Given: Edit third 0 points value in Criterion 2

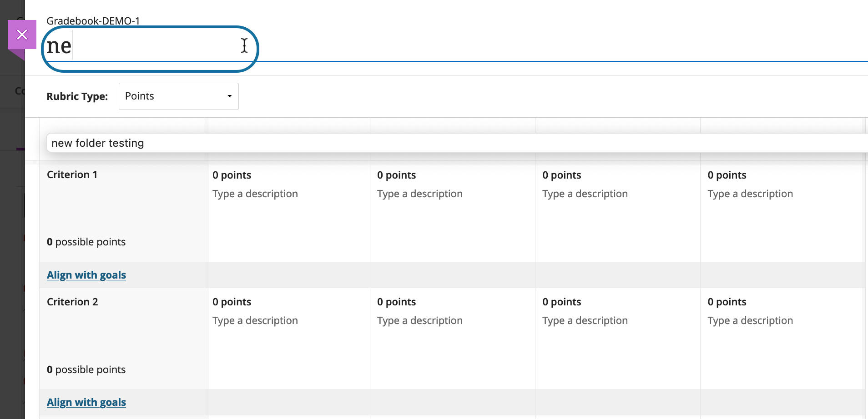Looking at the screenshot, I should (561, 302).
